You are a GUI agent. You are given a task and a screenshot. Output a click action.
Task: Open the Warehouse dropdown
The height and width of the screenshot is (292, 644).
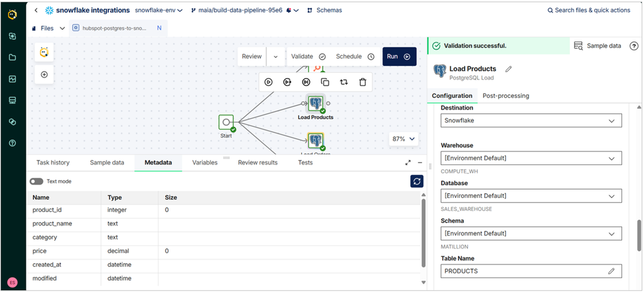pos(531,158)
